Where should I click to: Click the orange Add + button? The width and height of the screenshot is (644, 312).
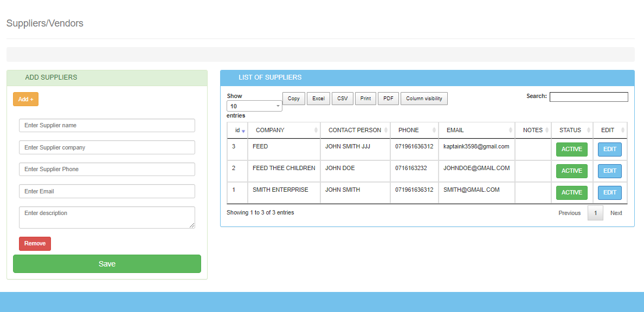point(25,99)
